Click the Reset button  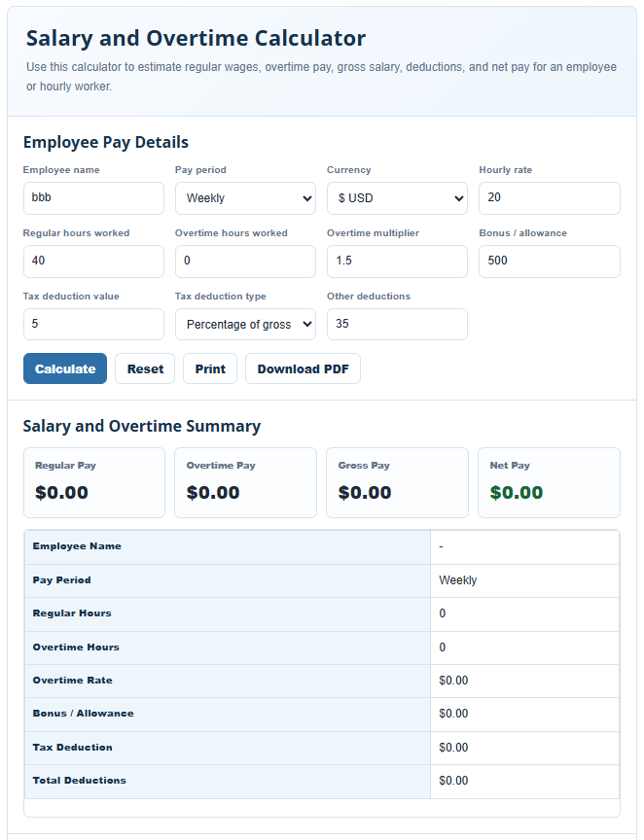[145, 368]
